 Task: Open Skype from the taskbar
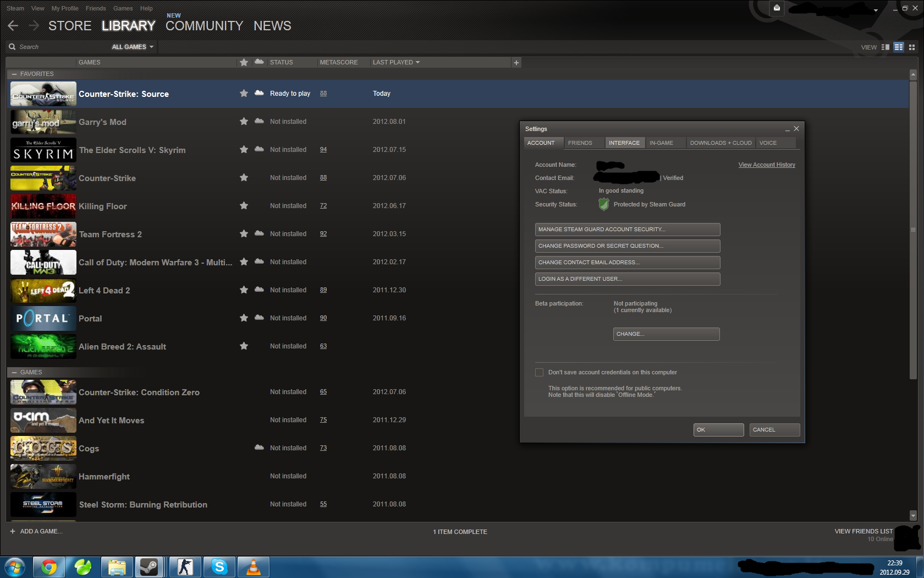point(219,567)
